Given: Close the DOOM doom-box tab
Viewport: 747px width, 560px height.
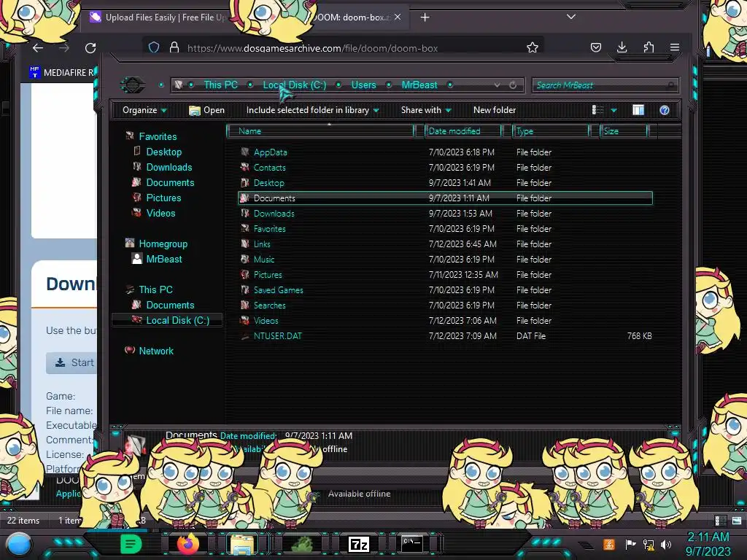Looking at the screenshot, I should point(398,17).
